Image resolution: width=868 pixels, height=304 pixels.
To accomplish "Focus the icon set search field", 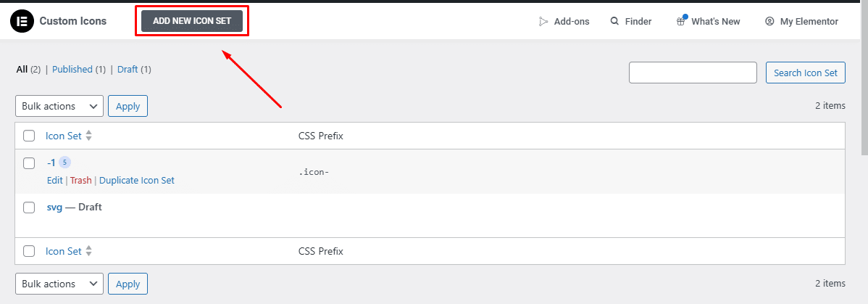I will (x=693, y=73).
